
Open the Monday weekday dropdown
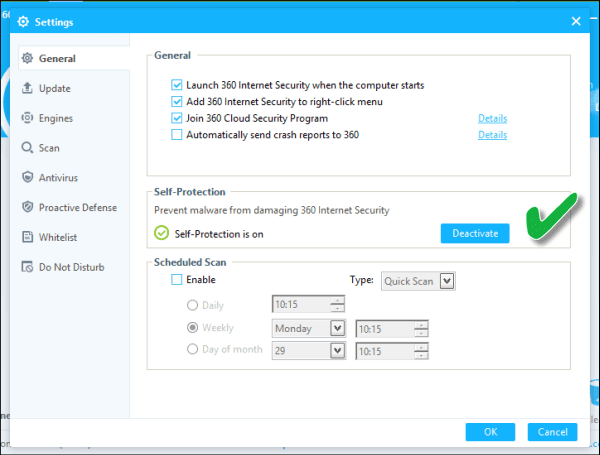(x=337, y=328)
